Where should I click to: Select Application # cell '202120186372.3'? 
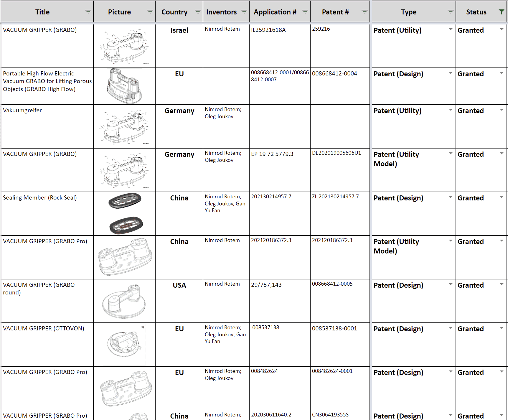280,257
